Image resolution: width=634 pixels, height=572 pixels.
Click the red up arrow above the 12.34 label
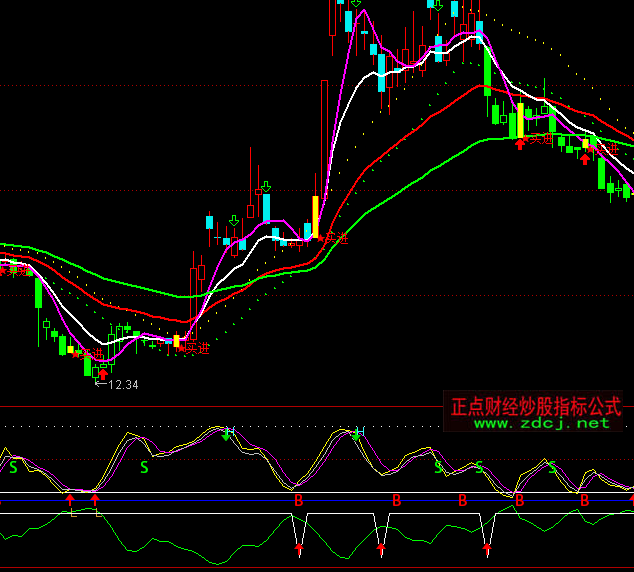point(102,373)
